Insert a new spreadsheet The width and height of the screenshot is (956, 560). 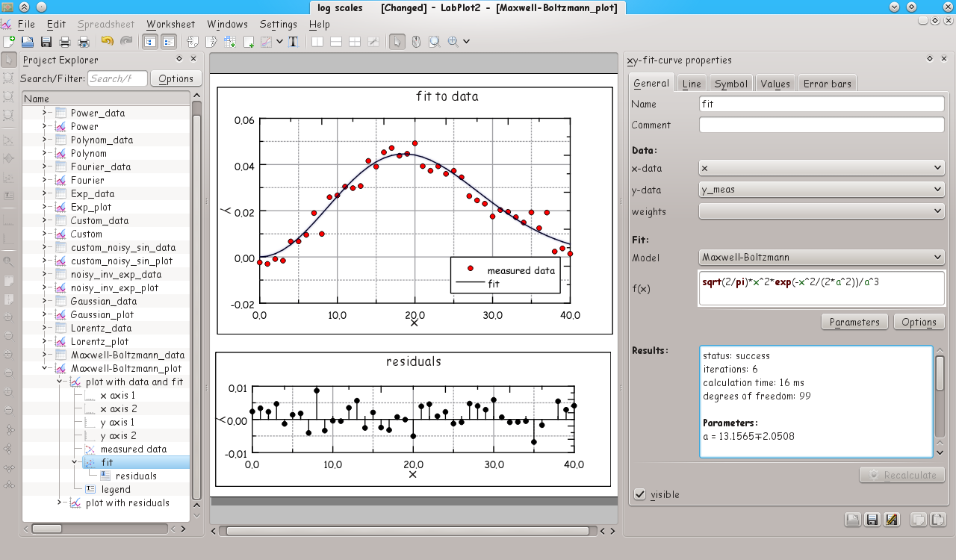pos(229,41)
